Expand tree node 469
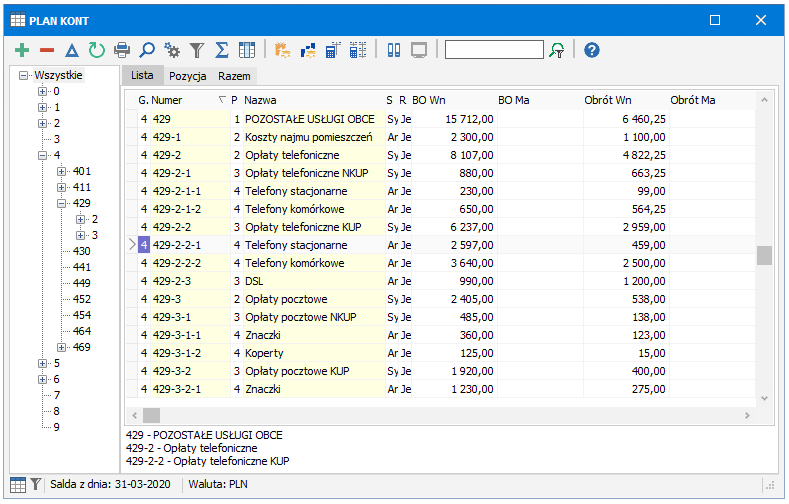Viewport: 789px width, 504px height. click(x=61, y=348)
